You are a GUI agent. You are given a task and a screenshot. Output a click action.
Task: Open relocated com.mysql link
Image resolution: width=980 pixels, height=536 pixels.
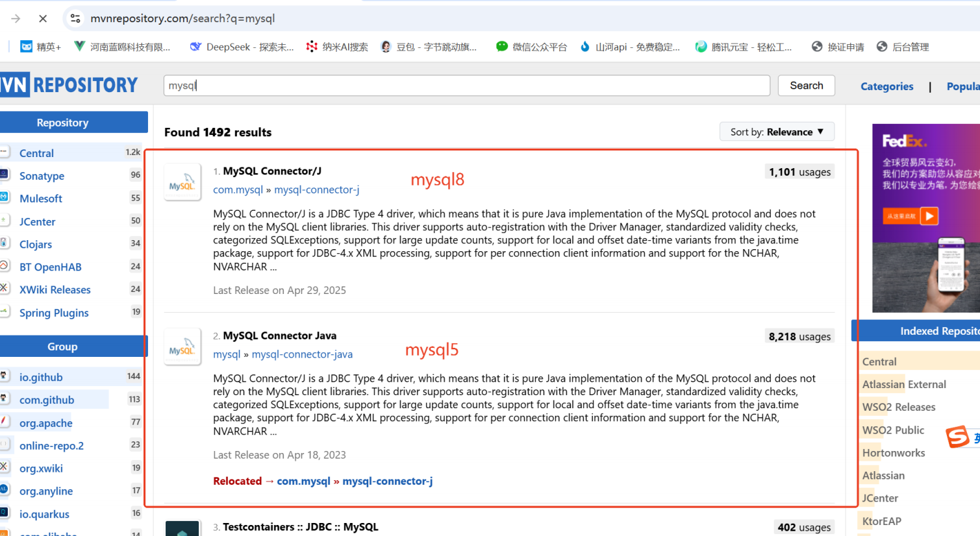pyautogui.click(x=303, y=481)
